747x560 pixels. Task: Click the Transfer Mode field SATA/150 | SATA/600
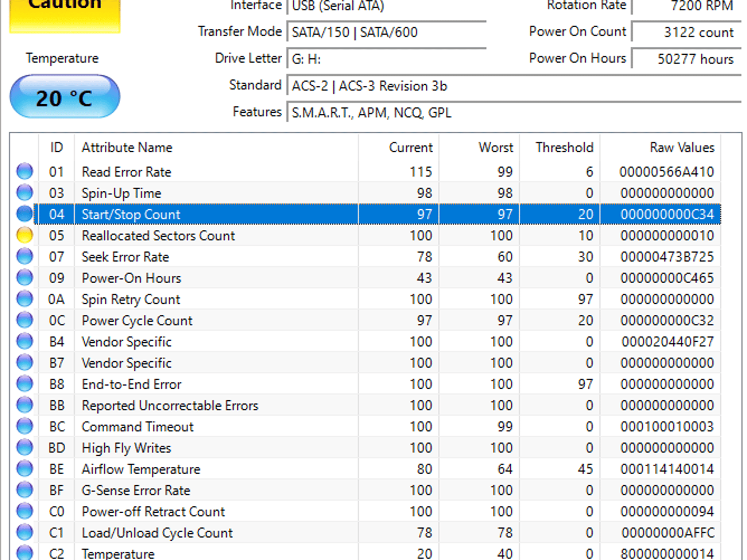[x=387, y=32]
